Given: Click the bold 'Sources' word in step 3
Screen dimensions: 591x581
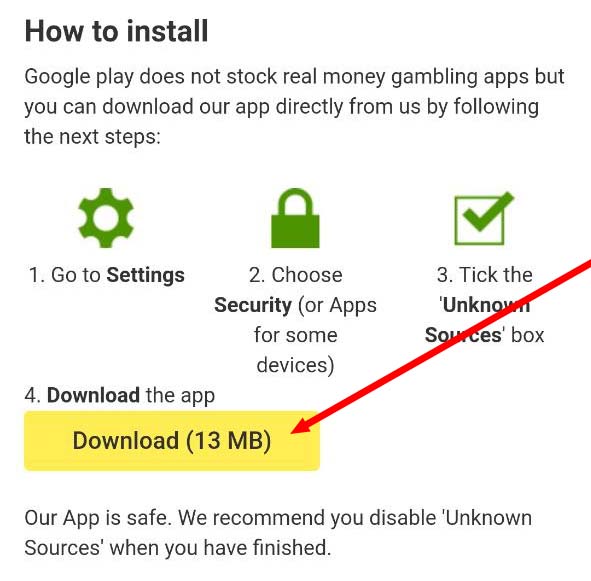Looking at the screenshot, I should (x=463, y=335).
